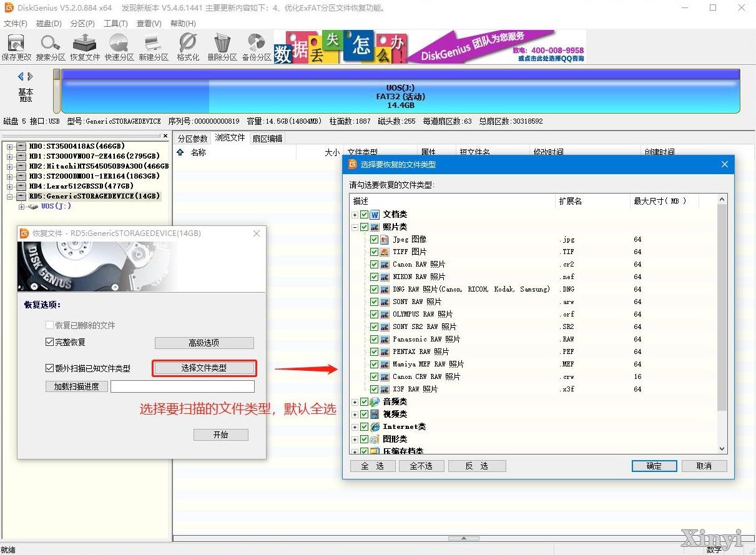Uncheck the Jpeg 图像 checkbox

(x=375, y=239)
